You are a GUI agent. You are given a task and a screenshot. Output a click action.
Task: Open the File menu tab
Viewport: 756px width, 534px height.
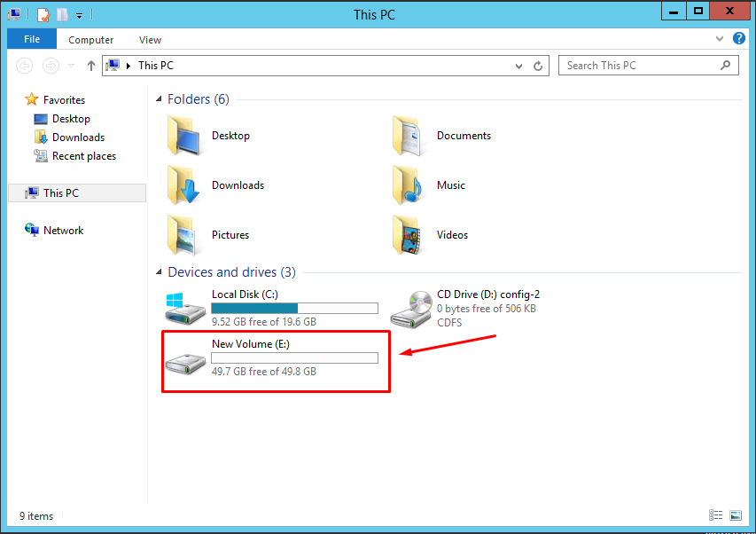pos(32,39)
